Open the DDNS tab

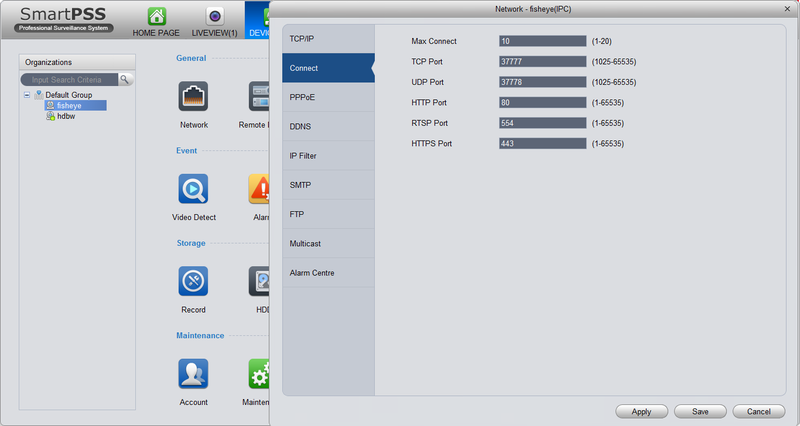tap(329, 127)
